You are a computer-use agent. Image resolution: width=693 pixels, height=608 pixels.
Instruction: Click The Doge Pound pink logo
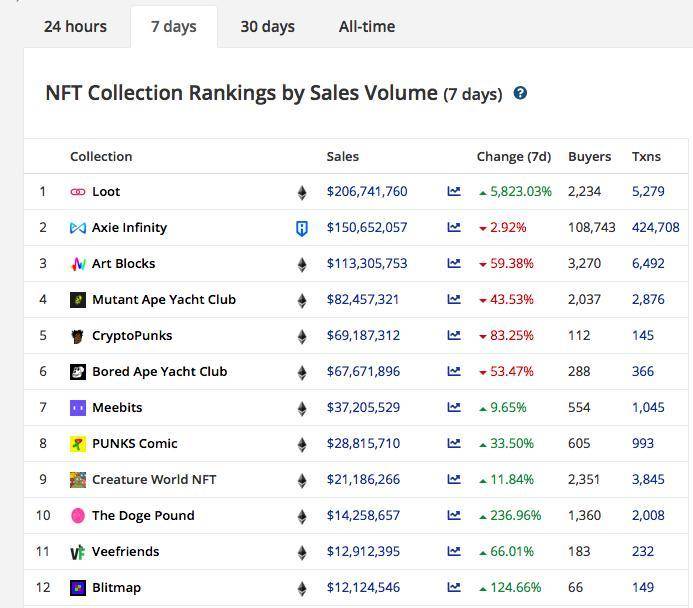(78, 516)
